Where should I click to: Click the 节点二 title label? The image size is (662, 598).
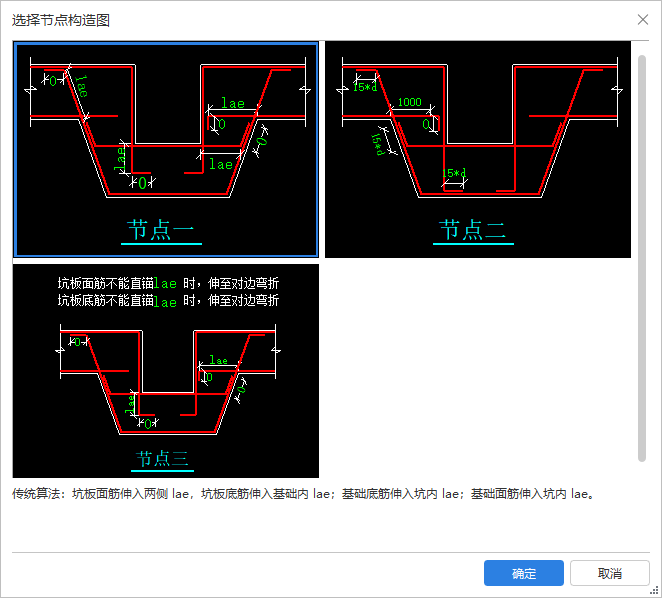(x=472, y=231)
